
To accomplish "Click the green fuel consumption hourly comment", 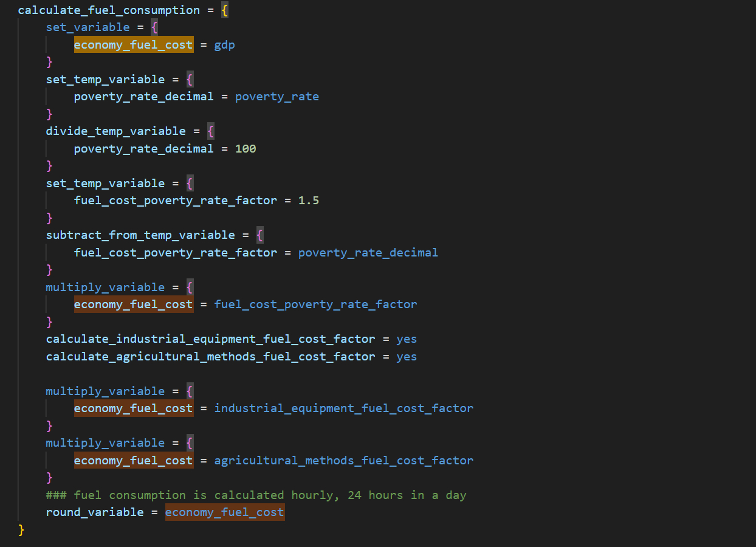I will tap(256, 495).
